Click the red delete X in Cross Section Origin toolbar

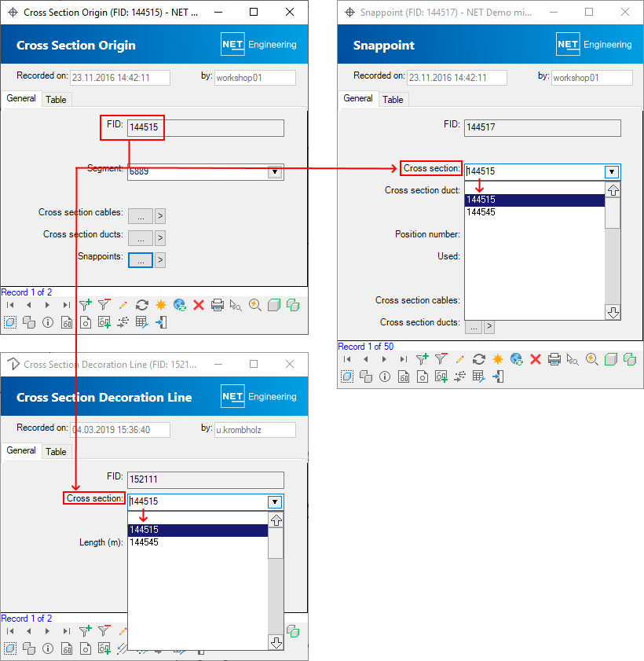click(199, 305)
